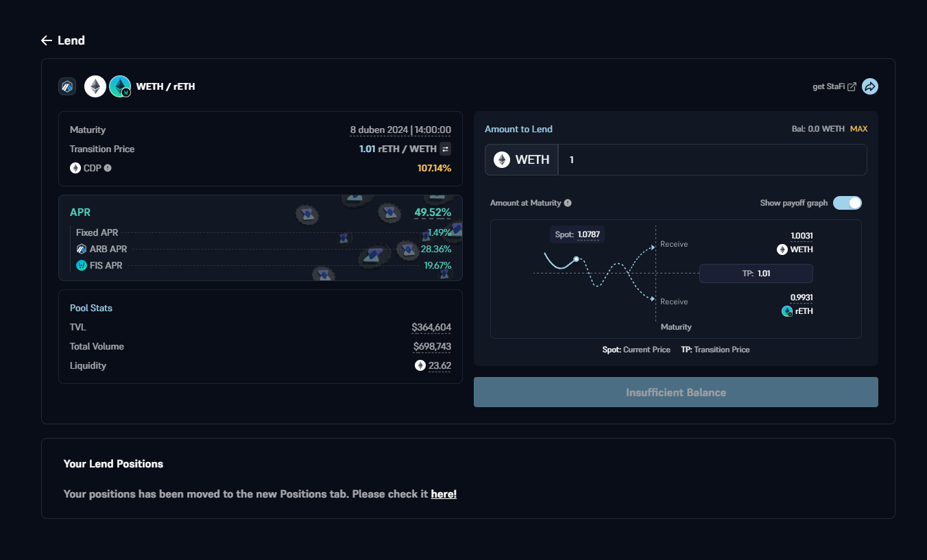The width and height of the screenshot is (927, 560).
Task: Click the Arbitrum network icon beside pair
Action: coord(67,86)
